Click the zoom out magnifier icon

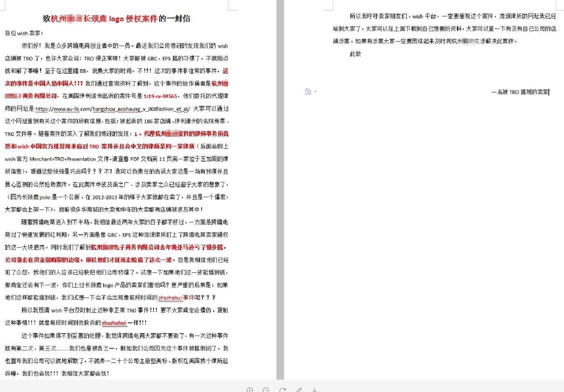[266, 390]
